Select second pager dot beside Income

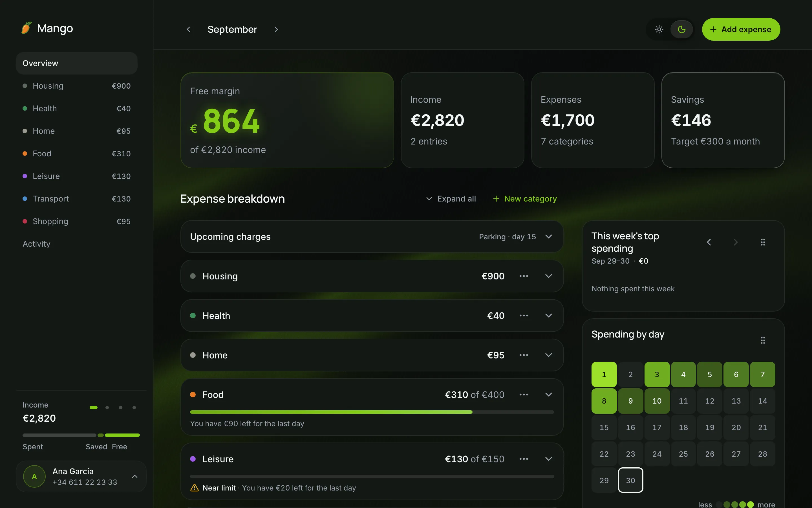click(x=107, y=408)
